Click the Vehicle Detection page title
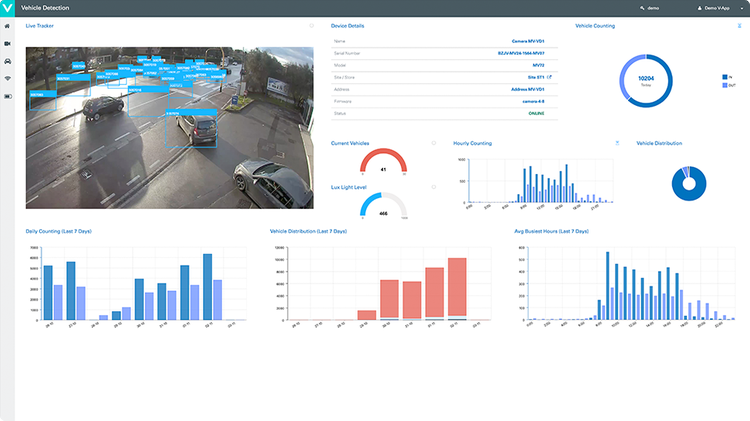 click(45, 8)
